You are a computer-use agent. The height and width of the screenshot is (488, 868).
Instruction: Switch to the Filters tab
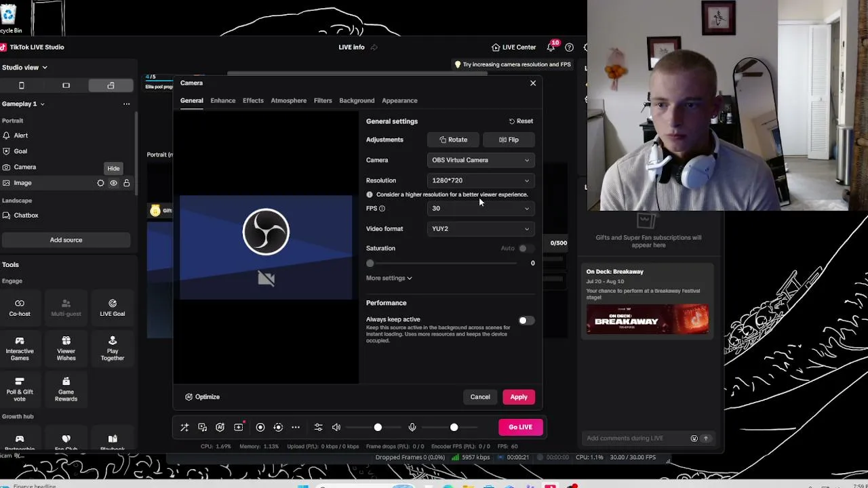click(x=323, y=100)
